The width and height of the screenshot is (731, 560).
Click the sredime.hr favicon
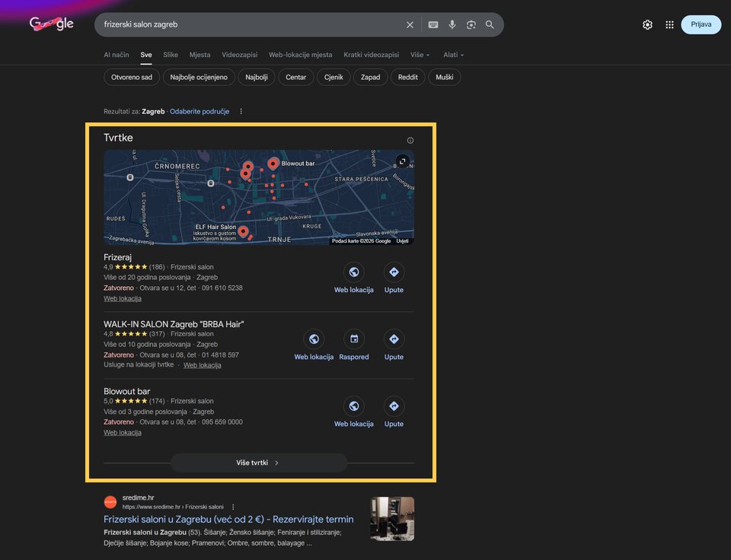tap(110, 501)
